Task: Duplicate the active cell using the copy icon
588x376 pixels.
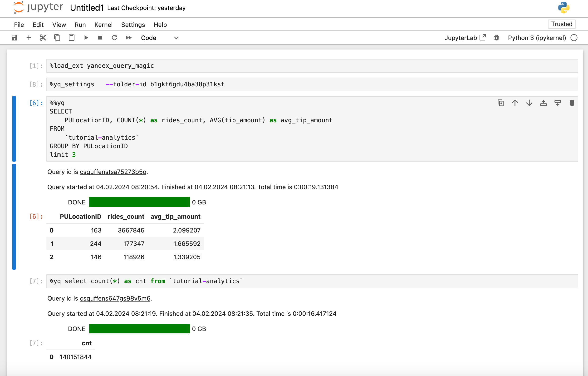Action: tap(500, 103)
